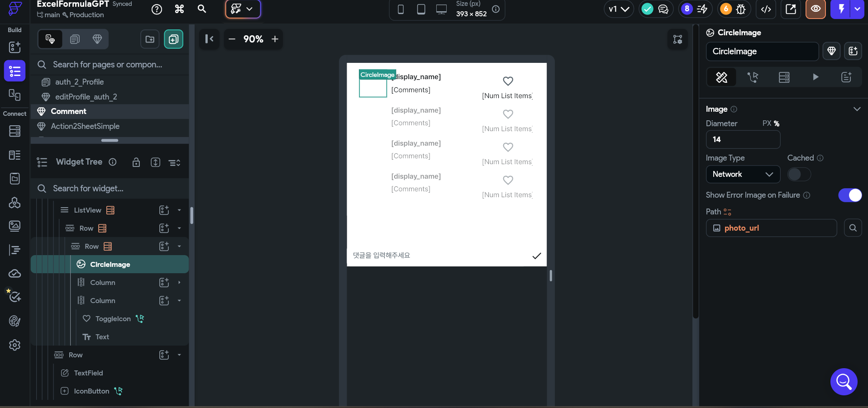Open the Firestore database icon under Connect
The image size is (868, 408).
pos(14,131)
